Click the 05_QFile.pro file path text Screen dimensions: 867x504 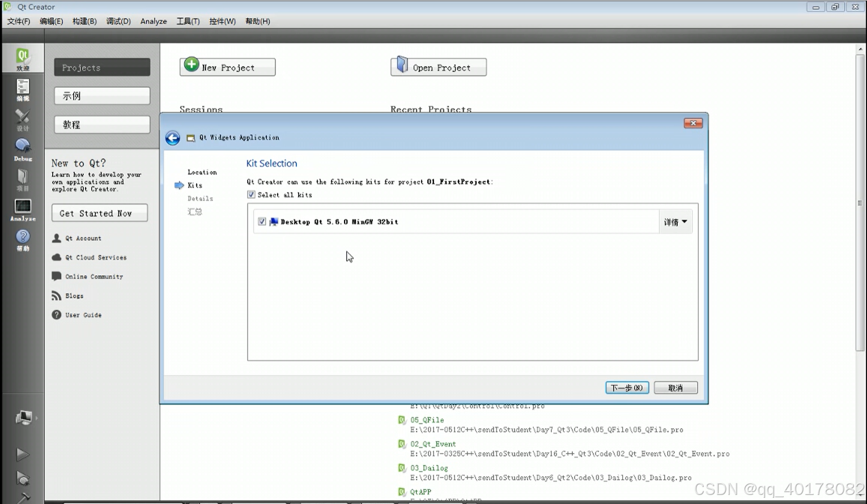click(x=547, y=430)
